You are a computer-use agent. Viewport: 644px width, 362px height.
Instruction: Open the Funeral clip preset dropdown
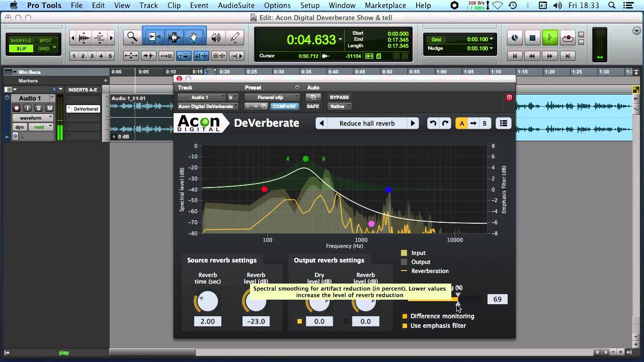[x=272, y=97]
